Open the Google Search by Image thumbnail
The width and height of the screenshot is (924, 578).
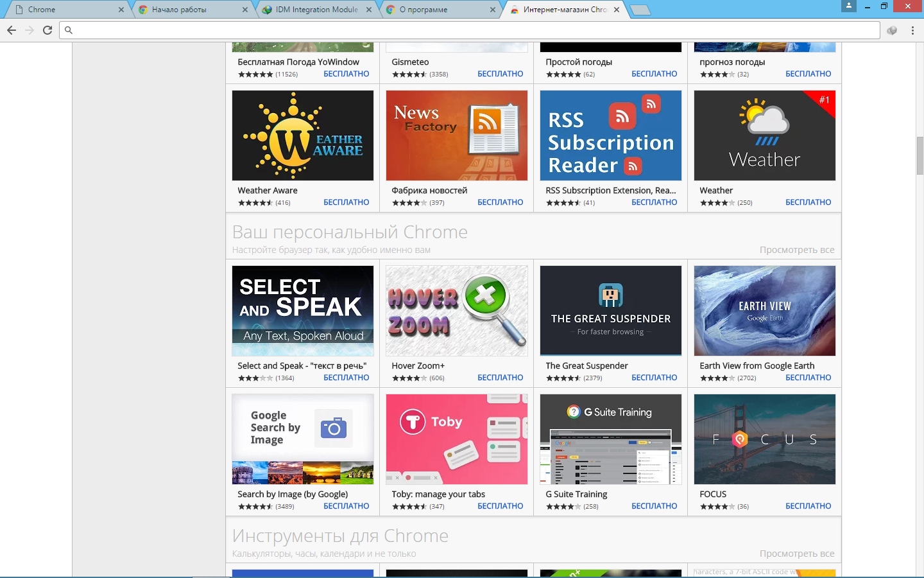click(303, 439)
